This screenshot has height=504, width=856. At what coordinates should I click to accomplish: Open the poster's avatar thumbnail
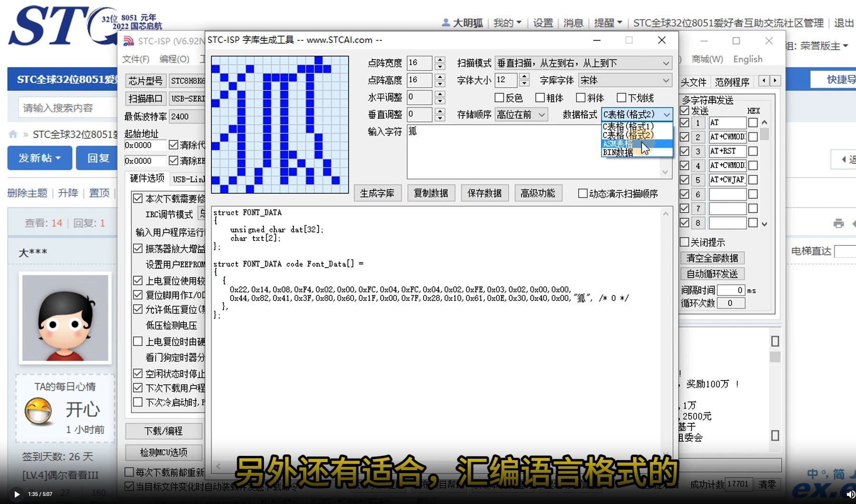(x=65, y=318)
